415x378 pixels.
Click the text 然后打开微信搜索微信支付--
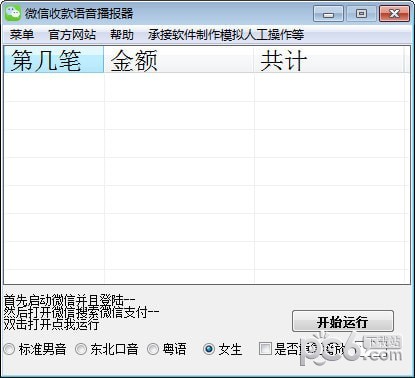[81, 312]
